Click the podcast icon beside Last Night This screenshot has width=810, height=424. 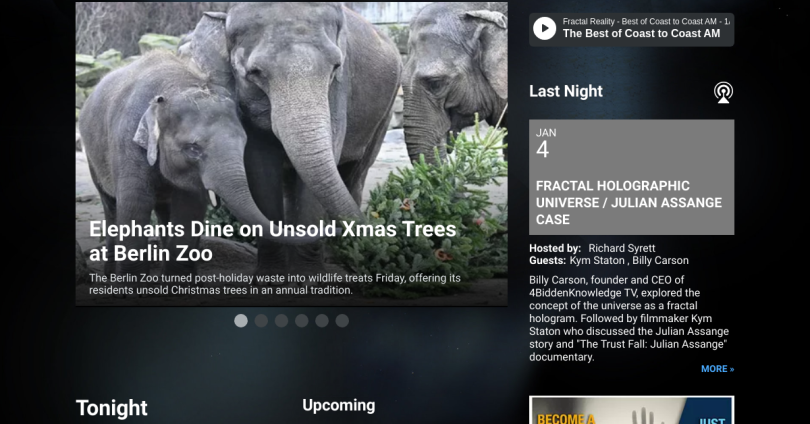click(x=723, y=93)
